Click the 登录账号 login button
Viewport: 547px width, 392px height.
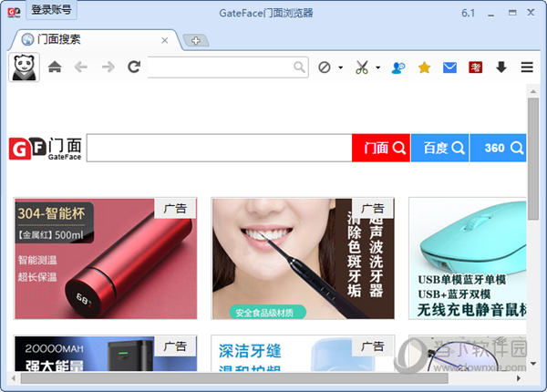[x=51, y=10]
